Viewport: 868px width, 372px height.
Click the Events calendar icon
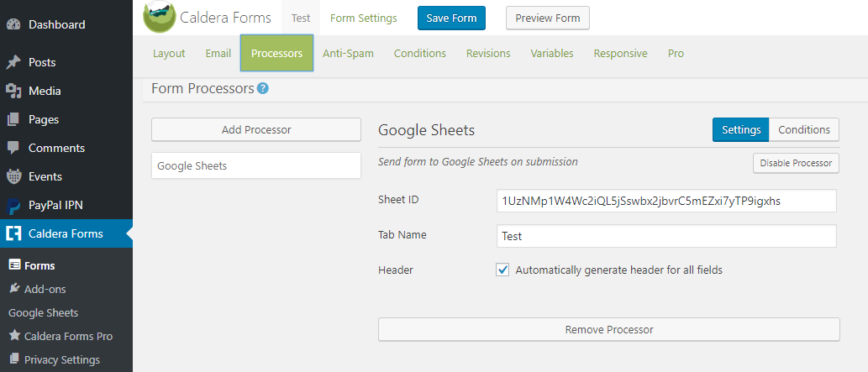(13, 176)
